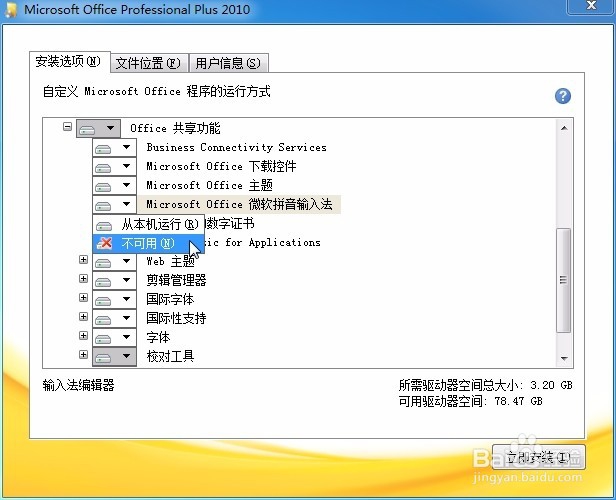This screenshot has height=500, width=616.
Task: Open the 用户信息 tab
Action: click(228, 63)
